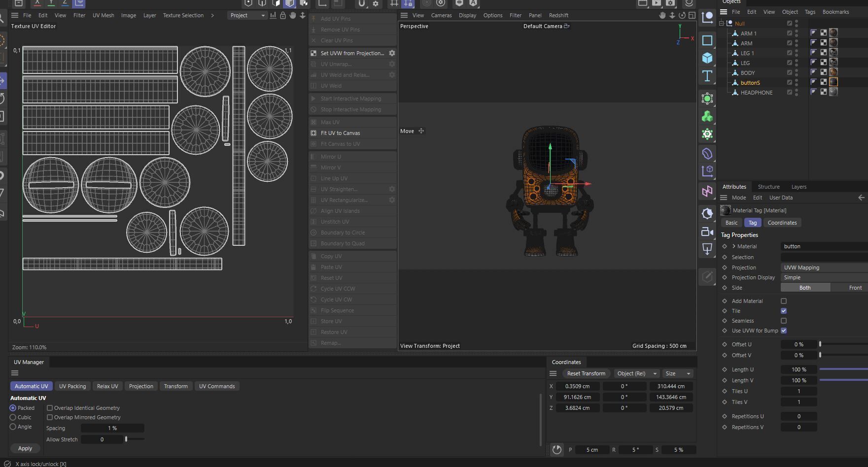Viewport: 868px width, 467px height.
Task: Select the Rectangle spline tool icon
Action: click(707, 40)
